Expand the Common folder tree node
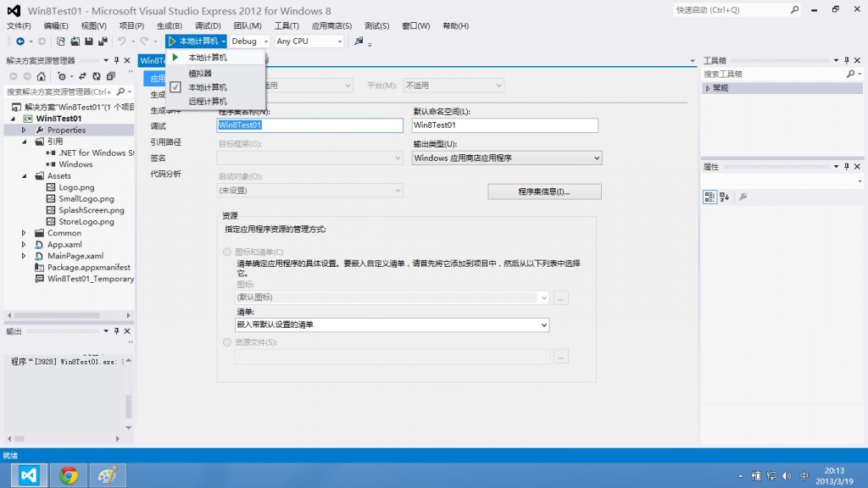 [x=24, y=233]
